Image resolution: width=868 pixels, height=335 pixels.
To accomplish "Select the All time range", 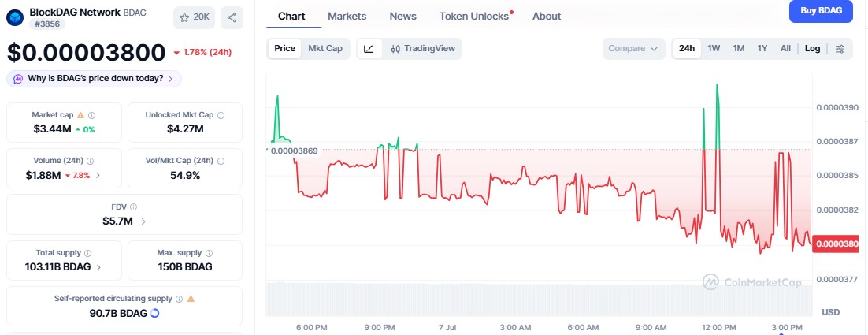I will click(x=785, y=49).
